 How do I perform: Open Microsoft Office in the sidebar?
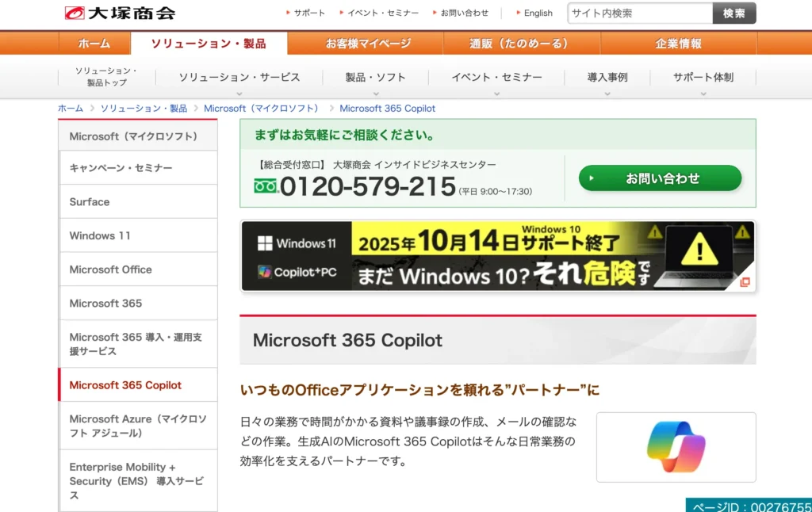pos(138,269)
